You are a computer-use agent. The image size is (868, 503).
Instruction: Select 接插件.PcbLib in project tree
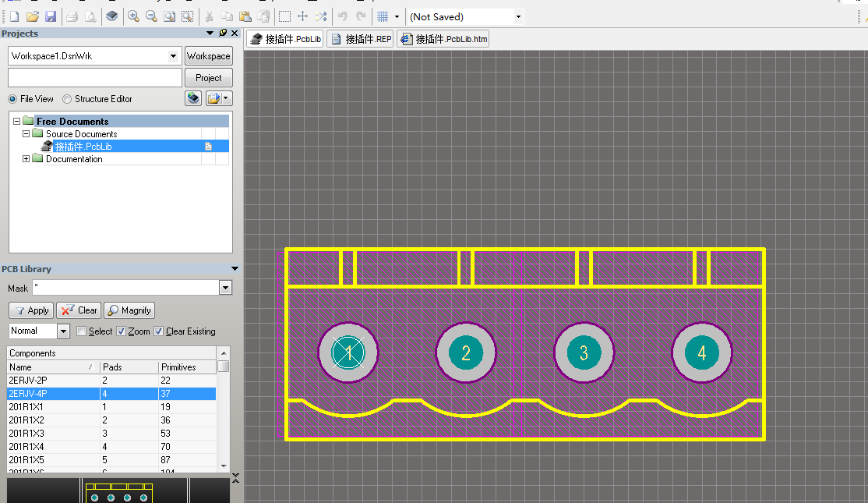click(x=83, y=147)
